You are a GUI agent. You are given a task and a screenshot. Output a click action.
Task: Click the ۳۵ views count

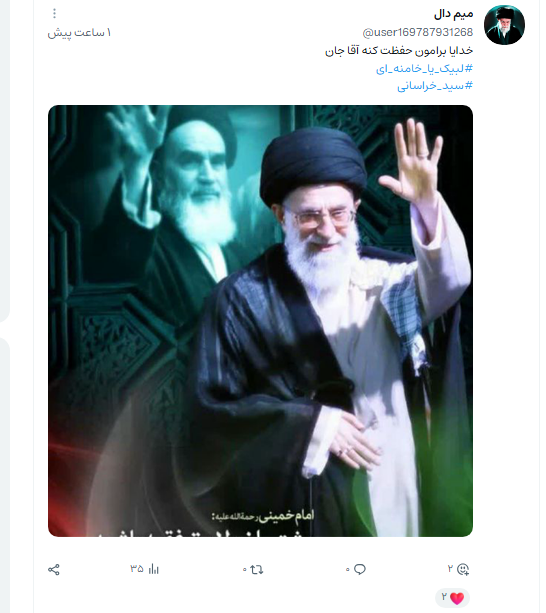coord(137,568)
